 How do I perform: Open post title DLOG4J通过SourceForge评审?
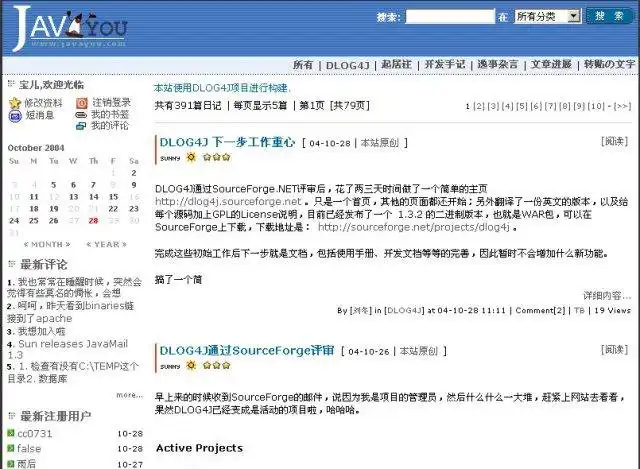(247, 351)
